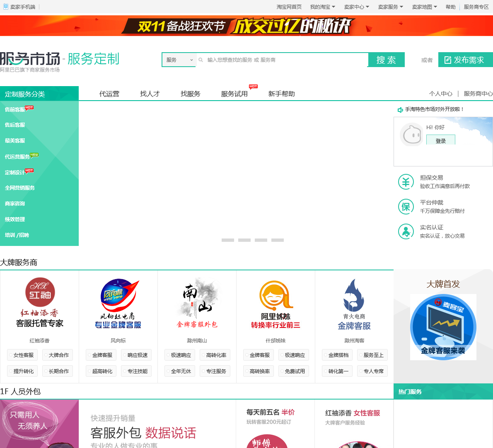The height and width of the screenshot is (448, 493).
Task: Click the 服务市场 site logo
Action: click(30, 59)
